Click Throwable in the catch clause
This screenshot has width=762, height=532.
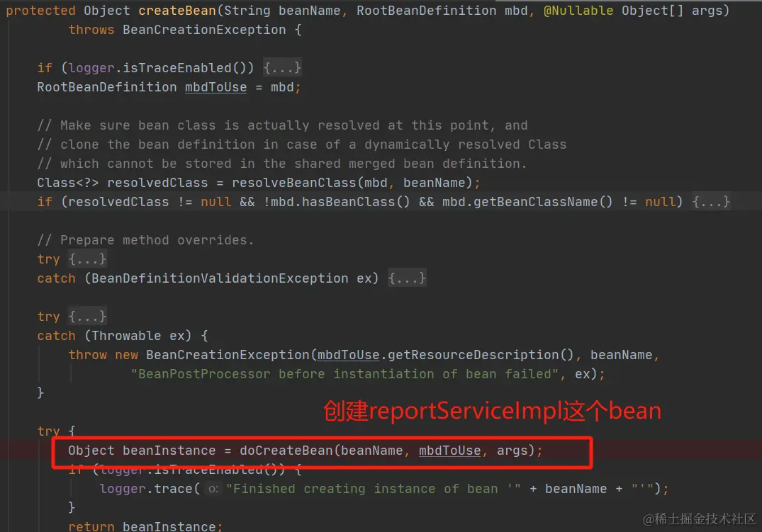click(126, 336)
